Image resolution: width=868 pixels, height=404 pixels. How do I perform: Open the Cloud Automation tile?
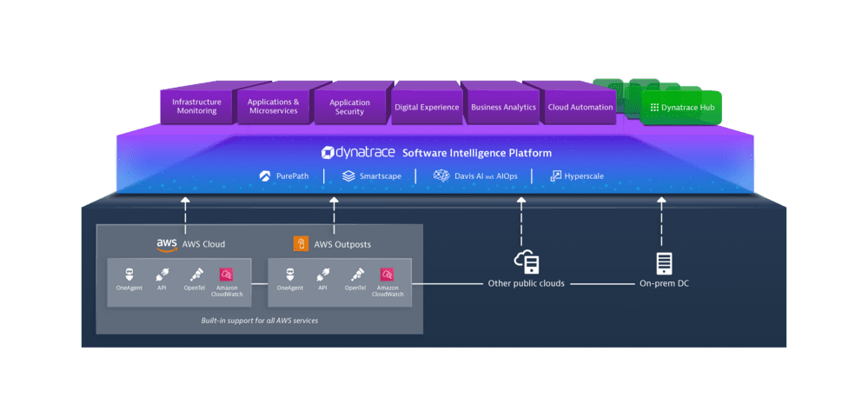coord(580,107)
